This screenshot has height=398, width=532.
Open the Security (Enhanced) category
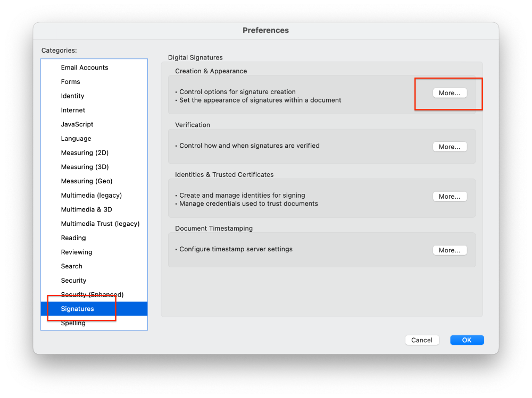click(92, 294)
